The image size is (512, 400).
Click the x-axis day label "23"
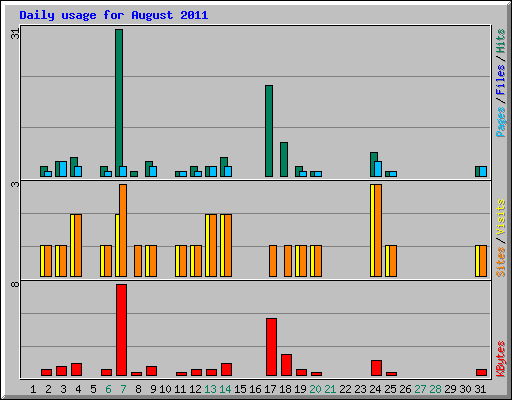tap(360, 389)
